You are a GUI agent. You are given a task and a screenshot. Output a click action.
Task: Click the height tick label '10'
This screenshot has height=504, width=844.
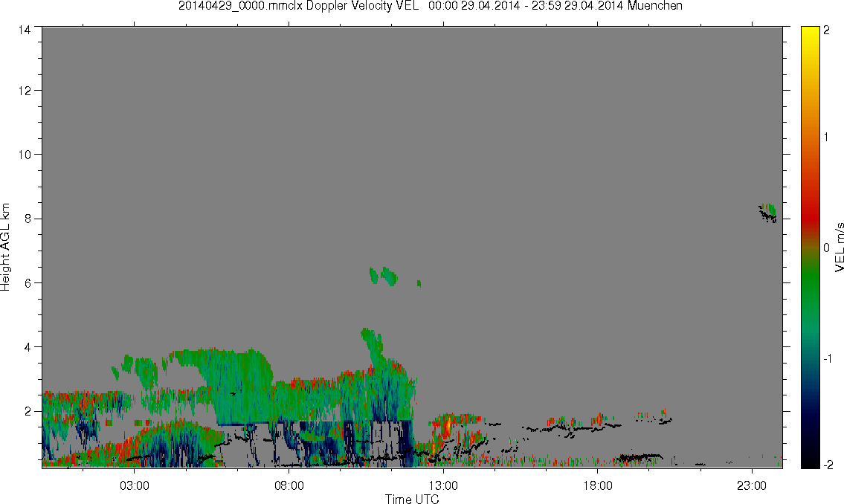24,155
